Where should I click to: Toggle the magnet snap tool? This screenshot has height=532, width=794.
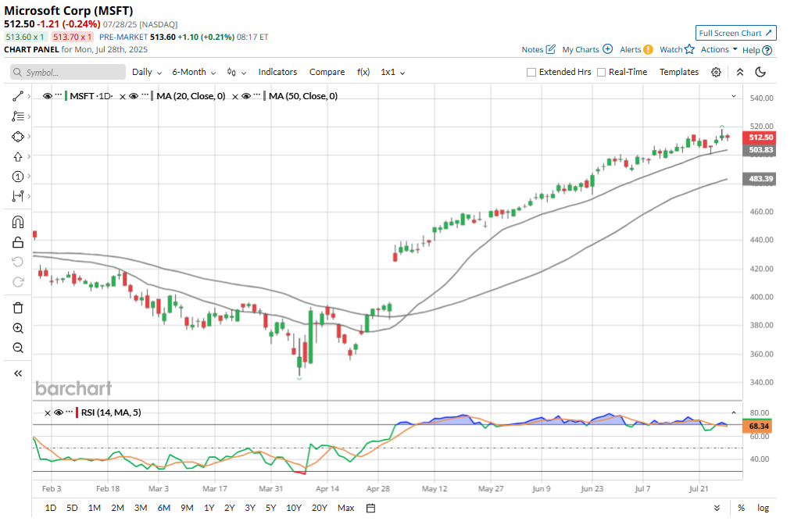18,222
